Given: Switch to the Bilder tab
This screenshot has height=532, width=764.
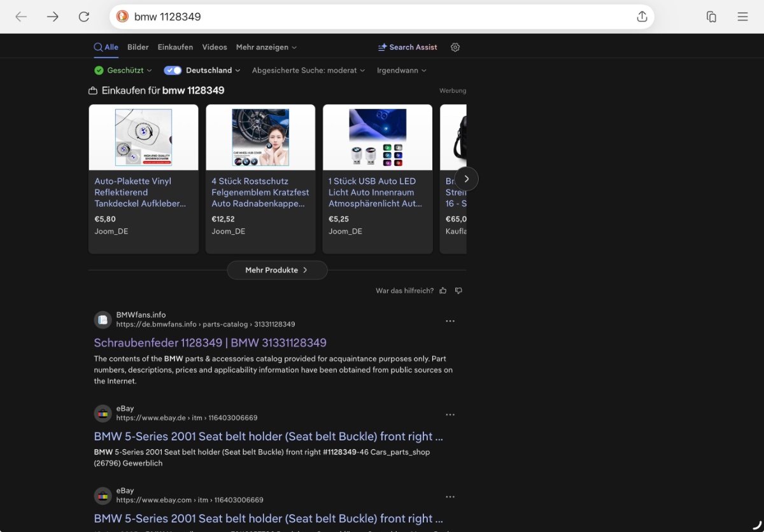Looking at the screenshot, I should 138,47.
